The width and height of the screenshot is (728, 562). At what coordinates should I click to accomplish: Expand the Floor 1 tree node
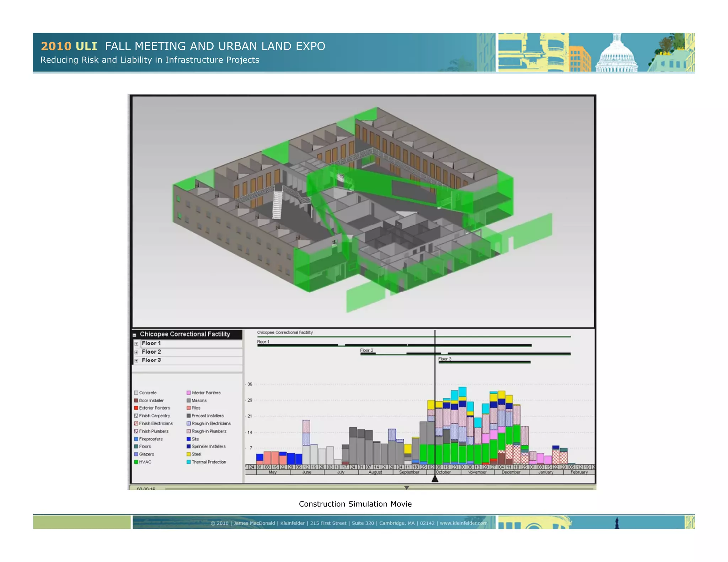(x=136, y=344)
